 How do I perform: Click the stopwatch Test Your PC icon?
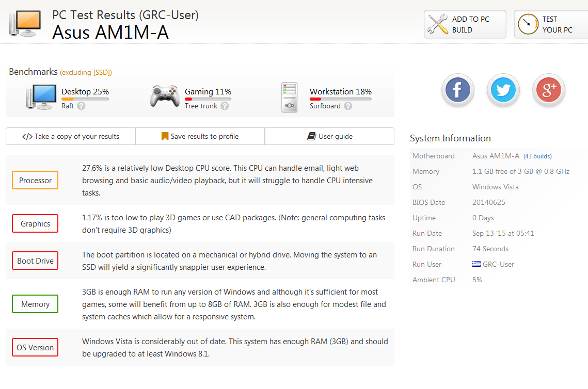[x=528, y=24]
